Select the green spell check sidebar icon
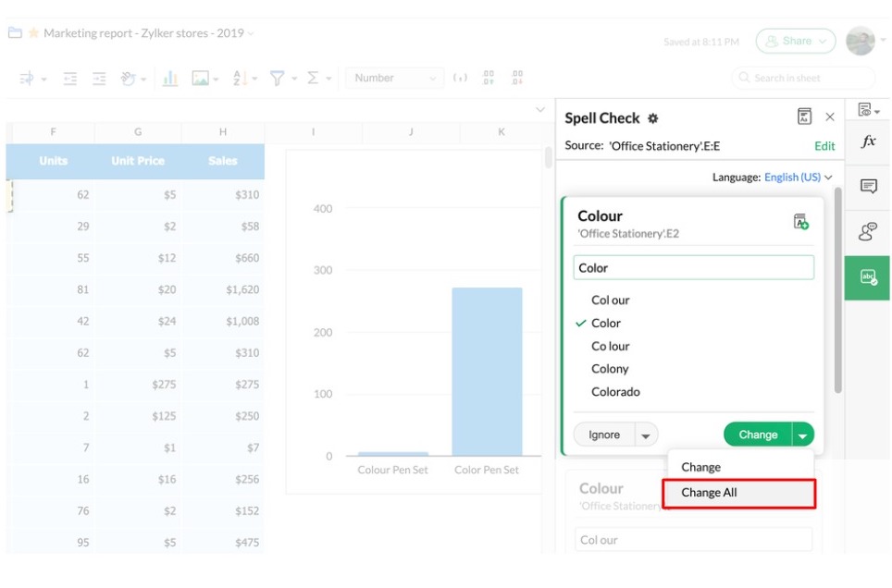Screen dimensions: 892x588 point(868,277)
